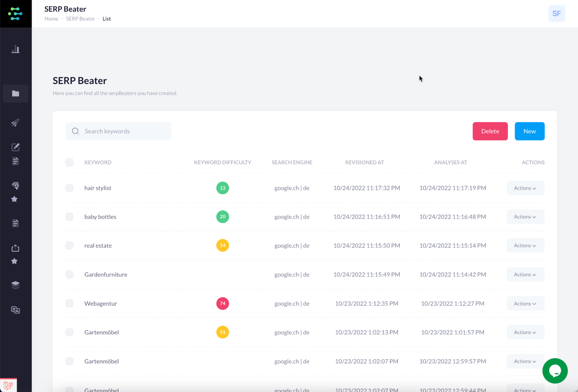Sort by the KEYWORD column header
The height and width of the screenshot is (392, 578).
[x=98, y=162]
